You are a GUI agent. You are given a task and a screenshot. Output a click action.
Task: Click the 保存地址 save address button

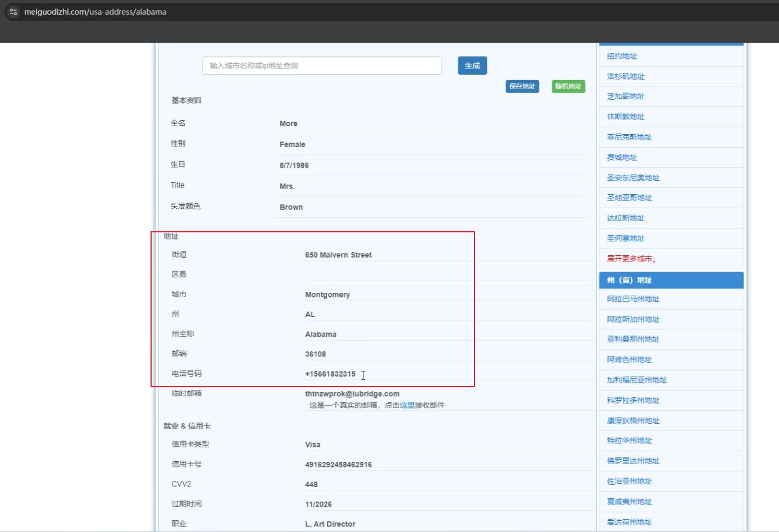pyautogui.click(x=522, y=86)
